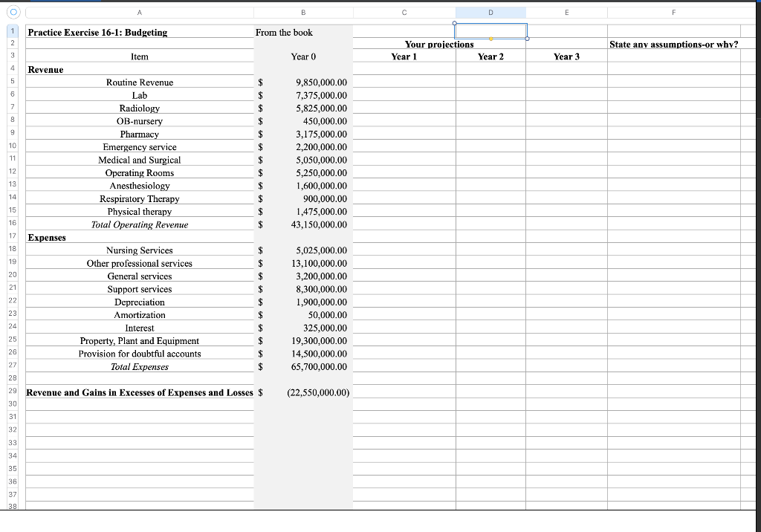The image size is (761, 532).
Task: Select the 'Anesthesiology' item cell
Action: point(139,186)
